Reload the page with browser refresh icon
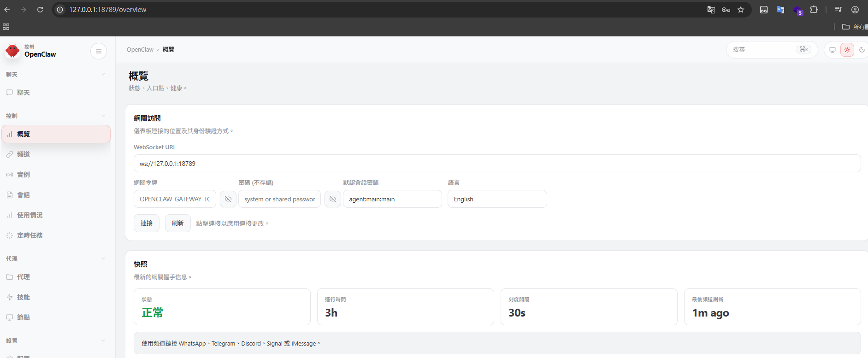The image size is (868, 358). (40, 10)
